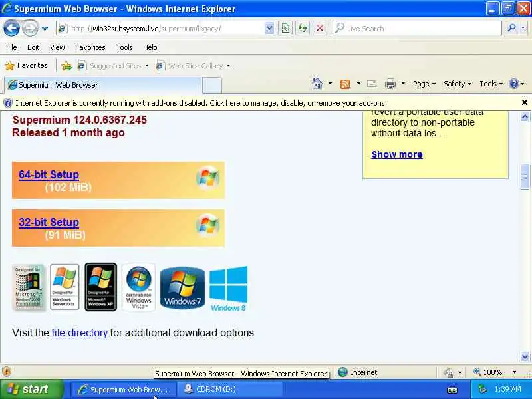Click the 64-bit Setup link
Image resolution: width=532 pixels, height=399 pixels.
(49, 174)
